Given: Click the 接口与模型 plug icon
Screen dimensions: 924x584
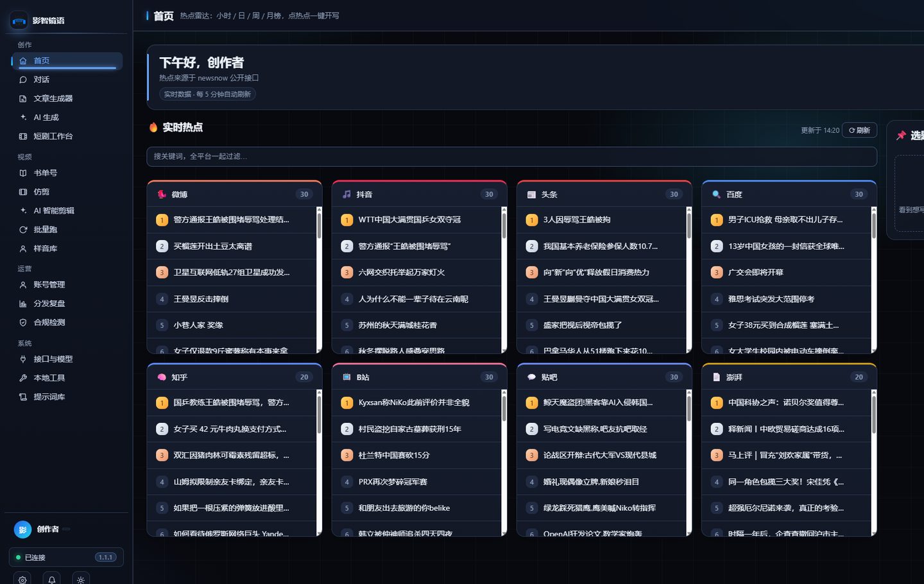Looking at the screenshot, I should [23, 359].
